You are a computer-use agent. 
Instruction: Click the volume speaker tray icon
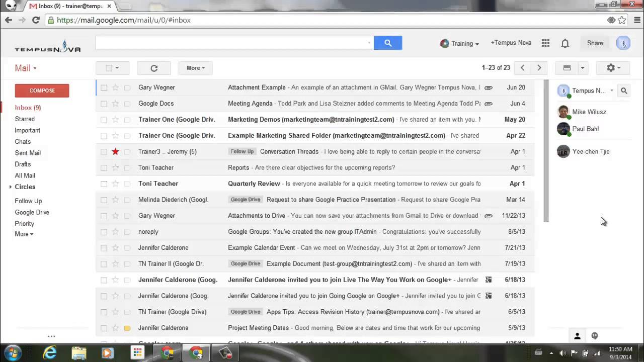pos(562,353)
